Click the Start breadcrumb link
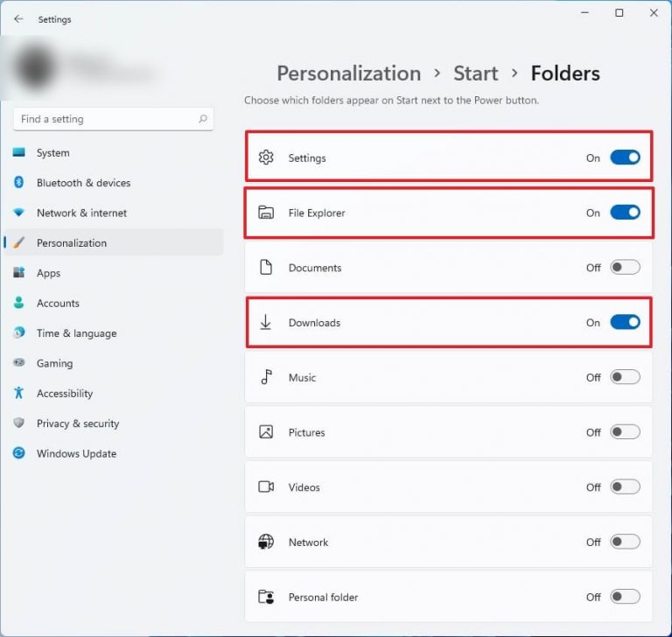 [476, 73]
